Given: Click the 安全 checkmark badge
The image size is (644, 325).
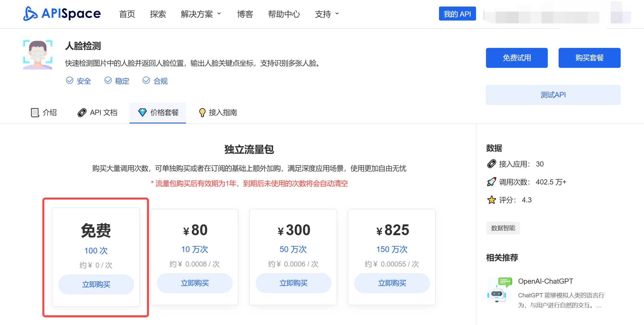Looking at the screenshot, I should [x=70, y=80].
